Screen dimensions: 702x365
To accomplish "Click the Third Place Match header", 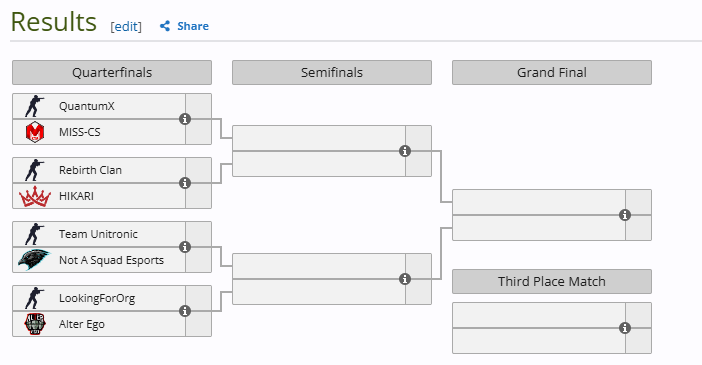I will (552, 282).
